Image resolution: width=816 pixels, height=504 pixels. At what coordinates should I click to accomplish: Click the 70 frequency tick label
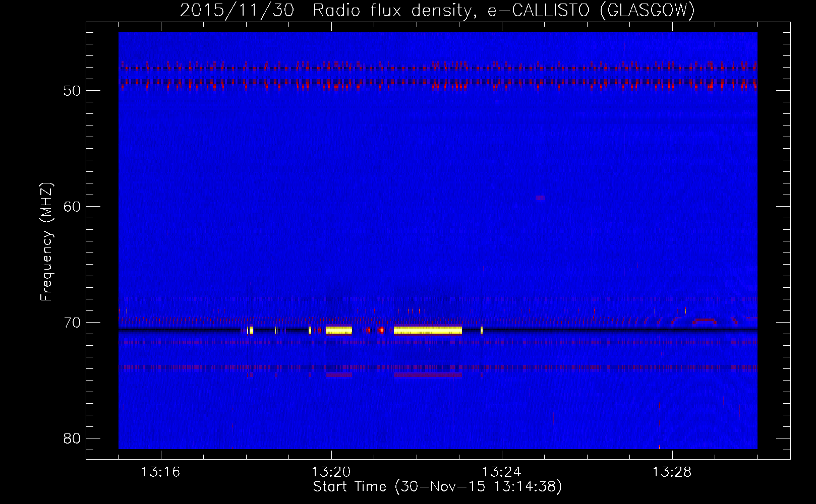point(72,323)
